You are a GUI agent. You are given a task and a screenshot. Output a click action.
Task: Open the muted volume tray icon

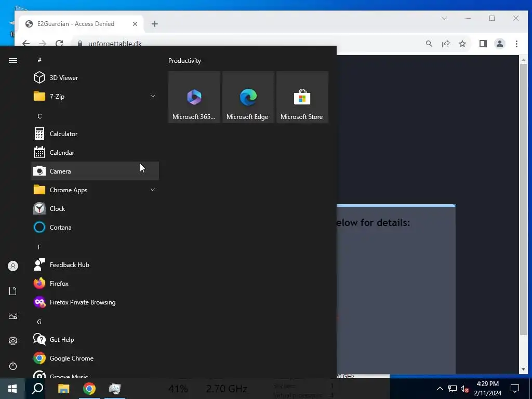tap(465, 389)
